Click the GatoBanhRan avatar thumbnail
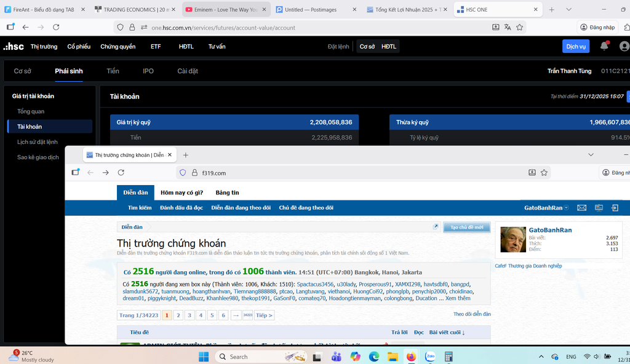The height and width of the screenshot is (364, 630). (x=513, y=239)
